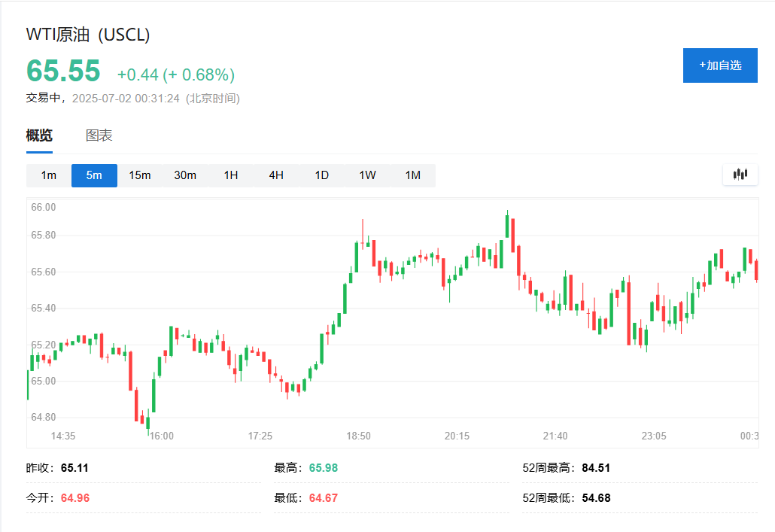The width and height of the screenshot is (775, 532).
Task: Click the current price 65.55
Action: tap(63, 70)
